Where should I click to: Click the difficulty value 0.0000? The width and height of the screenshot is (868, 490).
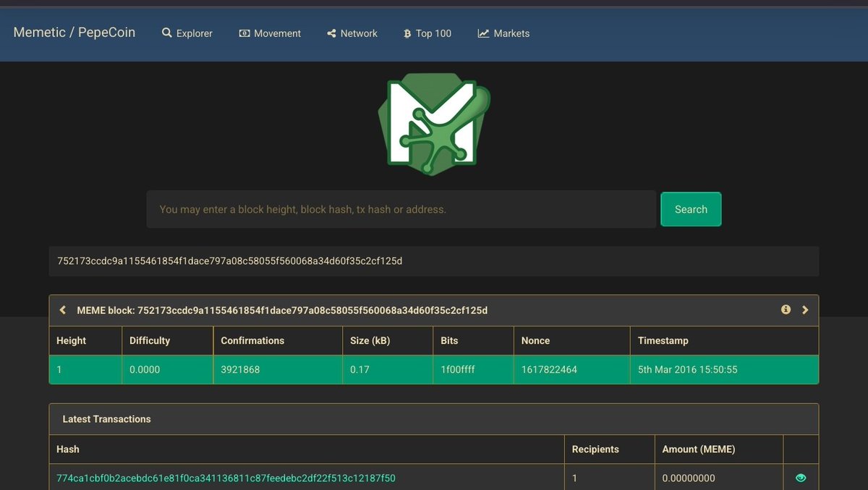pos(145,369)
